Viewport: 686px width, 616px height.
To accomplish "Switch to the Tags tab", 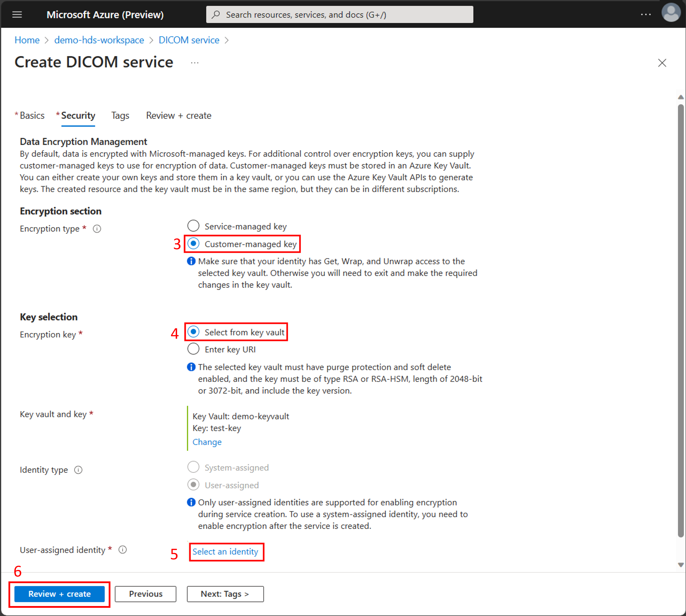I will 120,116.
